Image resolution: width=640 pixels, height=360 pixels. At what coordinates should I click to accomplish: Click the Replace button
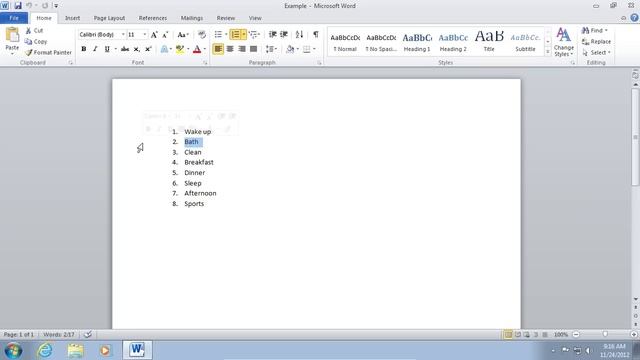click(596, 42)
